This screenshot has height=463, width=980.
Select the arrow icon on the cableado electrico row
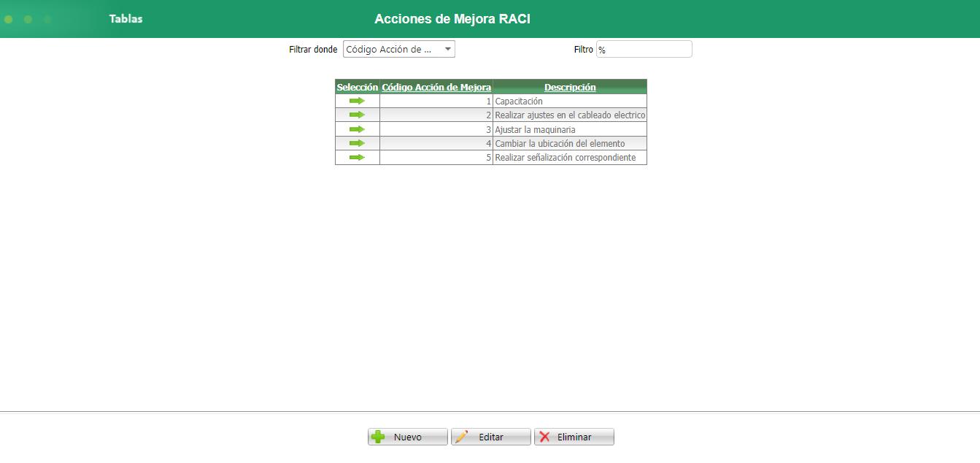[357, 115]
